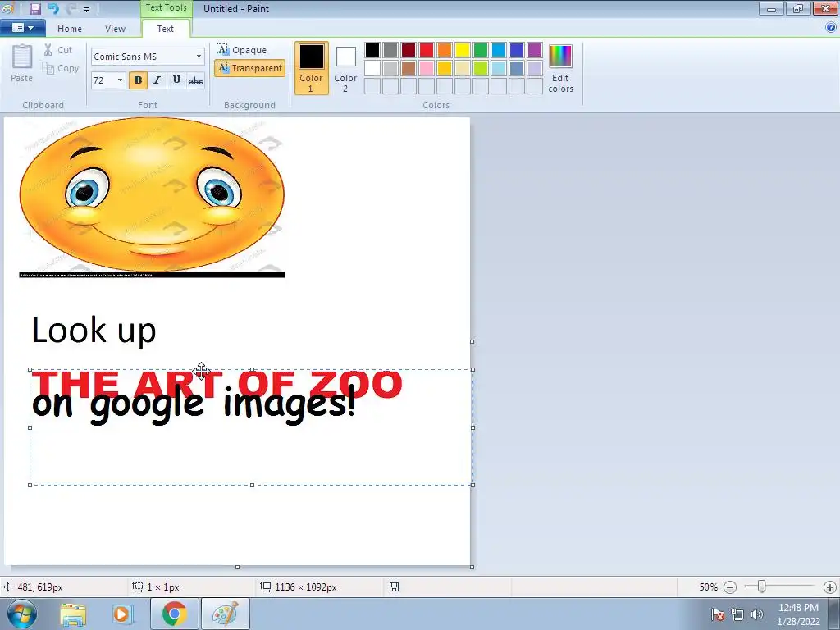The height and width of the screenshot is (630, 840).
Task: Pick the black color swatch
Action: pos(372,50)
